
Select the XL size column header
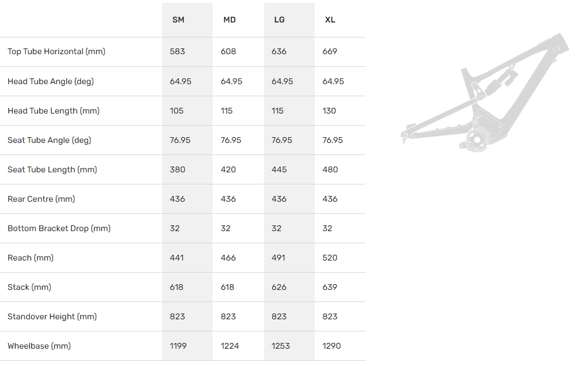coord(330,20)
